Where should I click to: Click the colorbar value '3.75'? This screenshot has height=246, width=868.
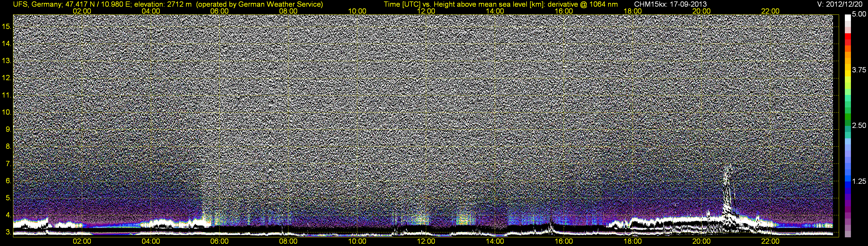tap(859, 70)
